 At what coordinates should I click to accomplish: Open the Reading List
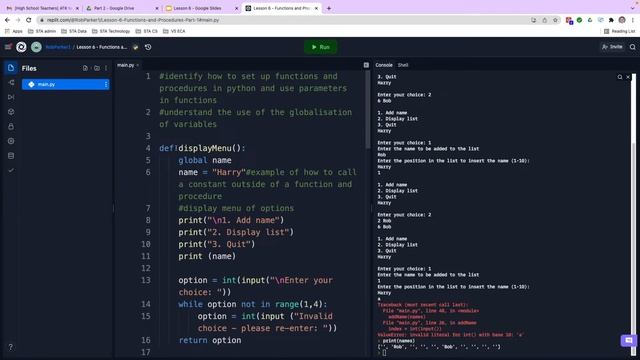[x=619, y=31]
